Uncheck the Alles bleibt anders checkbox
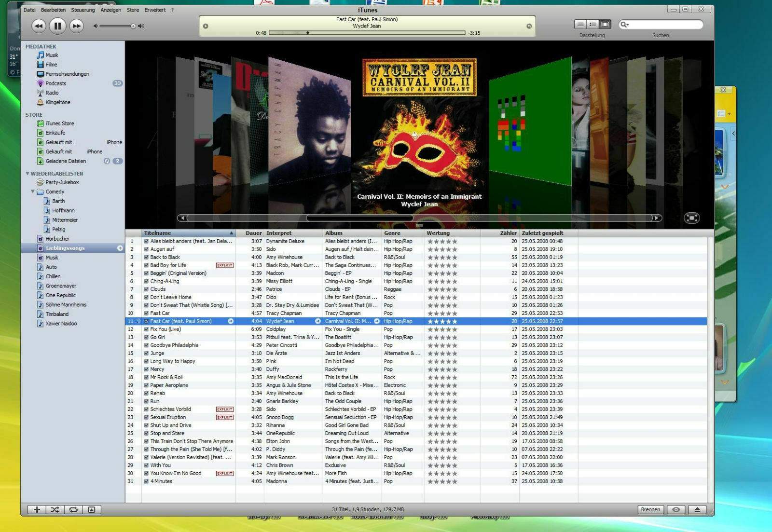This screenshot has width=772, height=532. pos(146,241)
